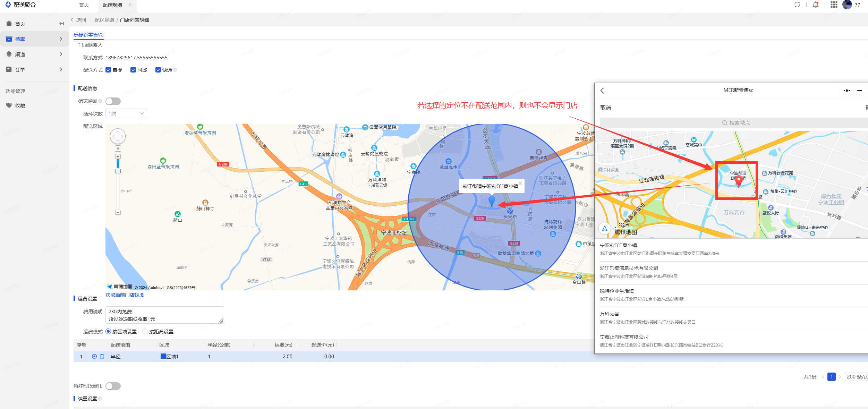The height and width of the screenshot is (409, 868).
Task: Click the 订单 sidebar icon
Action: pyautogui.click(x=9, y=69)
